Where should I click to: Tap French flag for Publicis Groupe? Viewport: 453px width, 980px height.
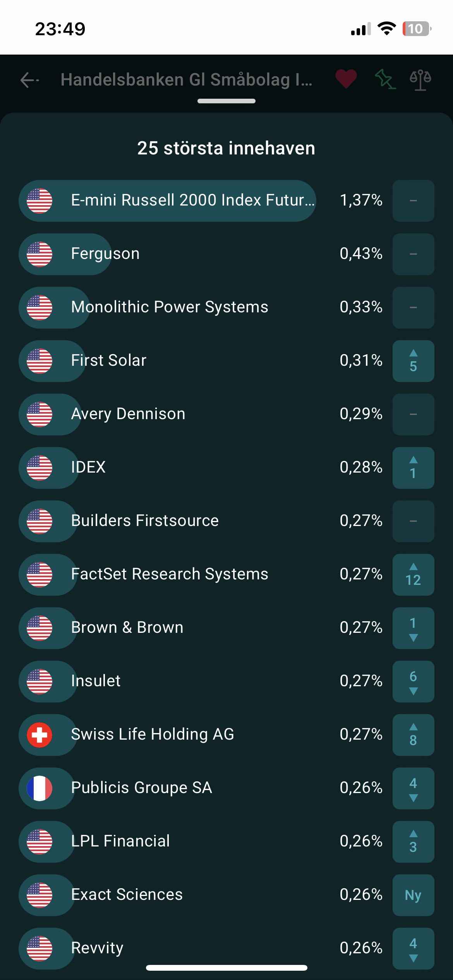(x=39, y=788)
